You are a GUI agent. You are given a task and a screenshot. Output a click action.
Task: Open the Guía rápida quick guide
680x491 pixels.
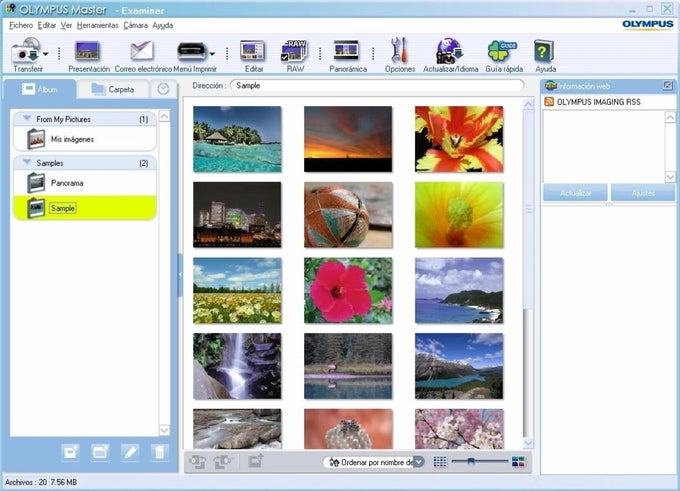pyautogui.click(x=501, y=51)
